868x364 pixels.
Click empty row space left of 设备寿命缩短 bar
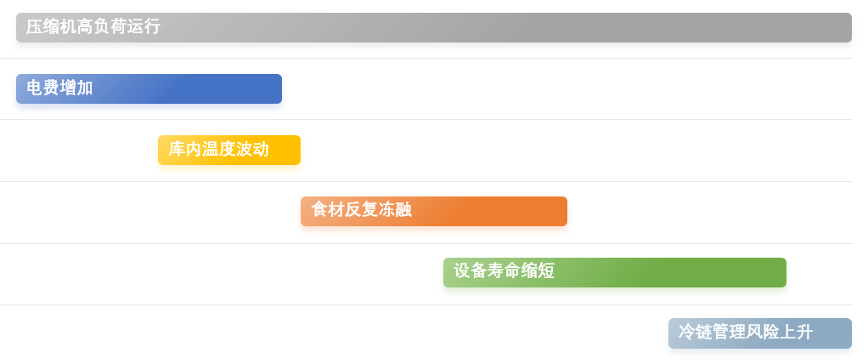coord(222,273)
